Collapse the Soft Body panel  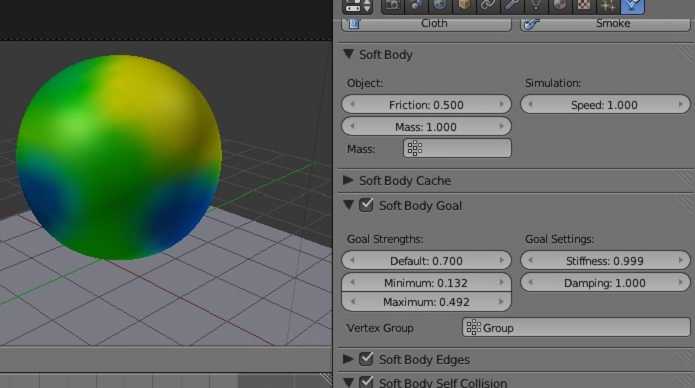[348, 54]
